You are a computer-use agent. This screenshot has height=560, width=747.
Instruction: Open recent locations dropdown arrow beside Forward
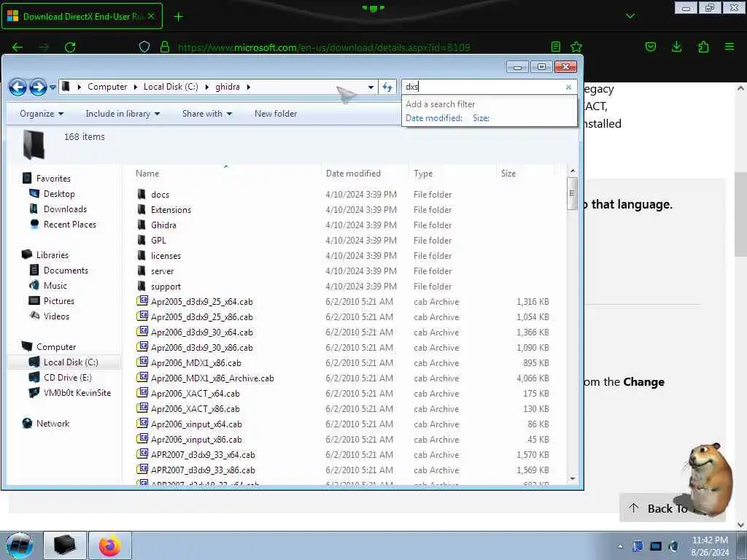pyautogui.click(x=53, y=87)
